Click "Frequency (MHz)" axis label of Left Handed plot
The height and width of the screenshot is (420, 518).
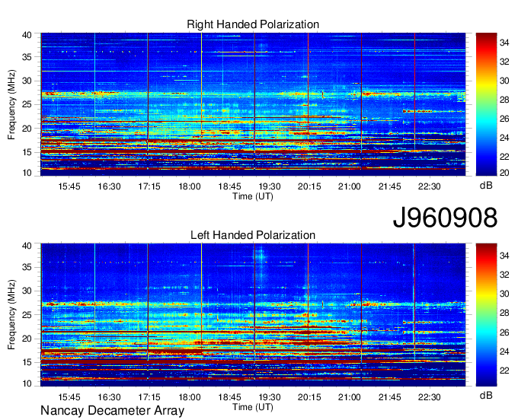click(11, 315)
